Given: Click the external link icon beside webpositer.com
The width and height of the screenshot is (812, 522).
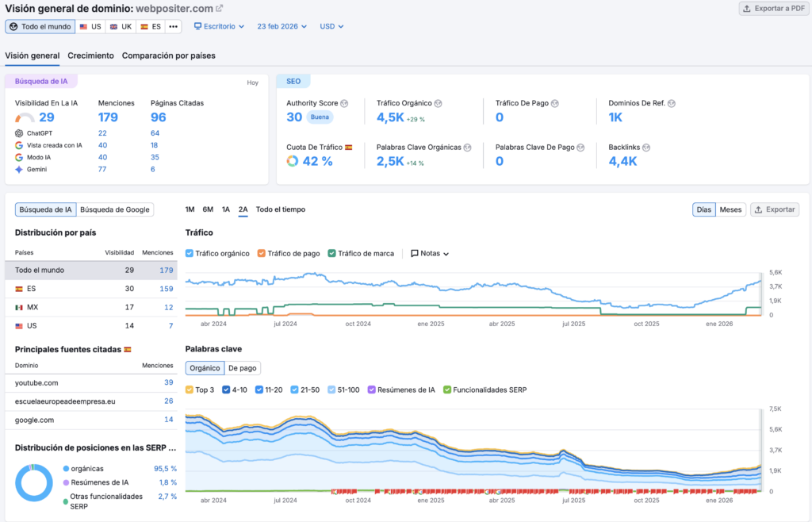Looking at the screenshot, I should pyautogui.click(x=220, y=9).
